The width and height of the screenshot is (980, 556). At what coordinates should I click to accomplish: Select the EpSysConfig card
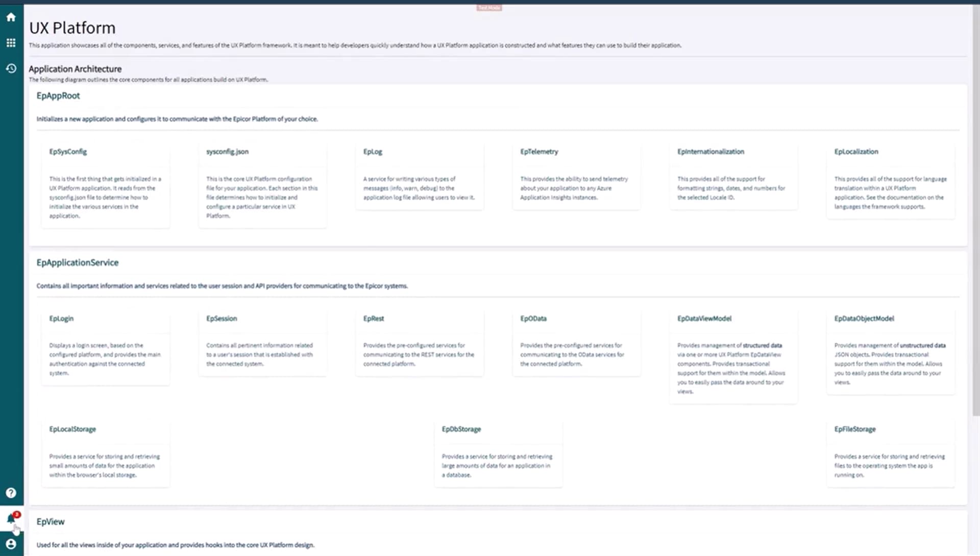[x=105, y=185]
